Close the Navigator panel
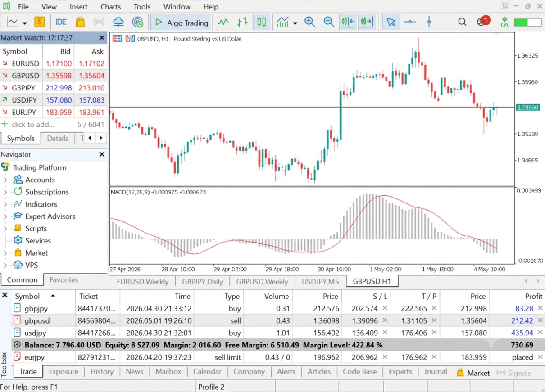 [x=102, y=154]
